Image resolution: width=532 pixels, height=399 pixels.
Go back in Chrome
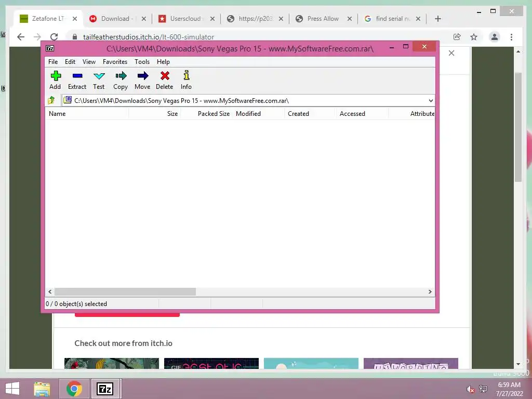(21, 37)
